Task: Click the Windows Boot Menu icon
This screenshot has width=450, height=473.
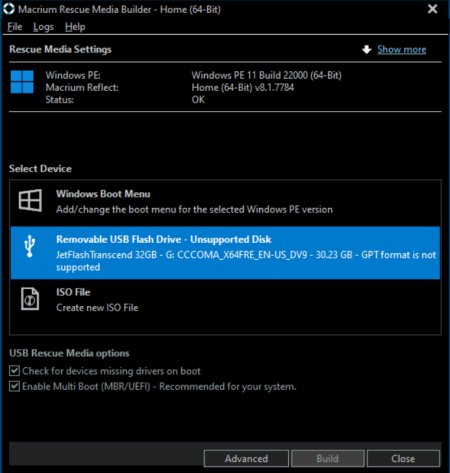Action: pos(30,200)
